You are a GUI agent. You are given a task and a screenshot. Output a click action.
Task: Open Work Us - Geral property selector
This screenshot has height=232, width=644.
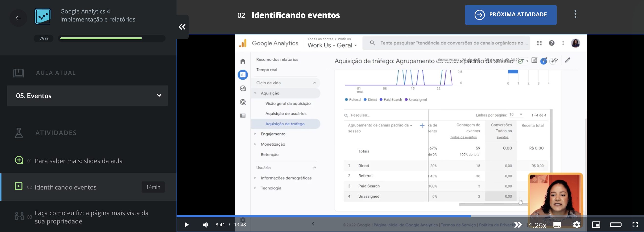click(x=332, y=45)
